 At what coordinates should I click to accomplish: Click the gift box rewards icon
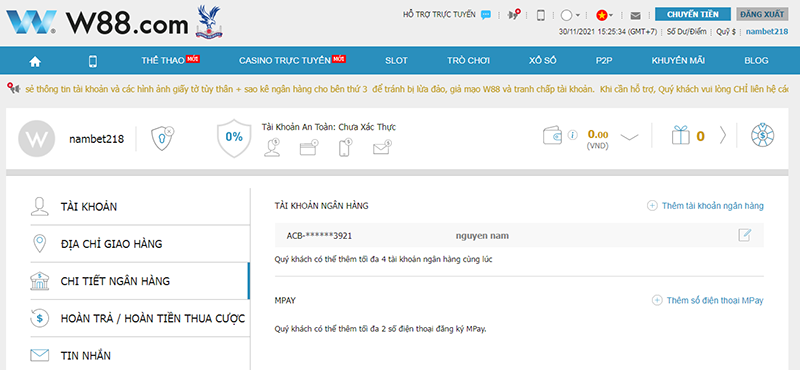pos(680,136)
